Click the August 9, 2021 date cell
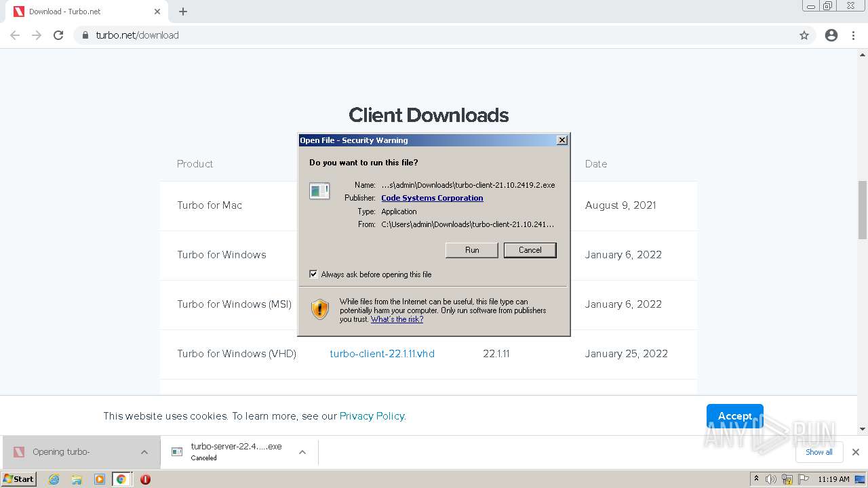 click(620, 205)
